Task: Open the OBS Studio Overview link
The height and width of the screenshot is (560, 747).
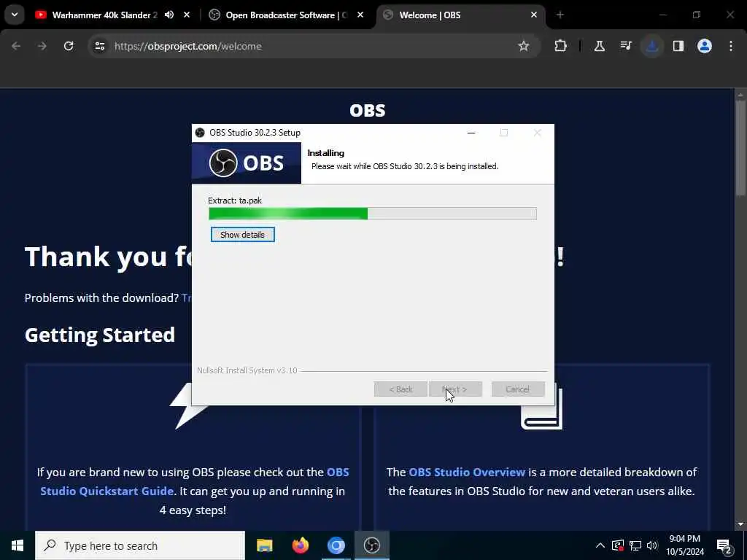Action: click(467, 472)
